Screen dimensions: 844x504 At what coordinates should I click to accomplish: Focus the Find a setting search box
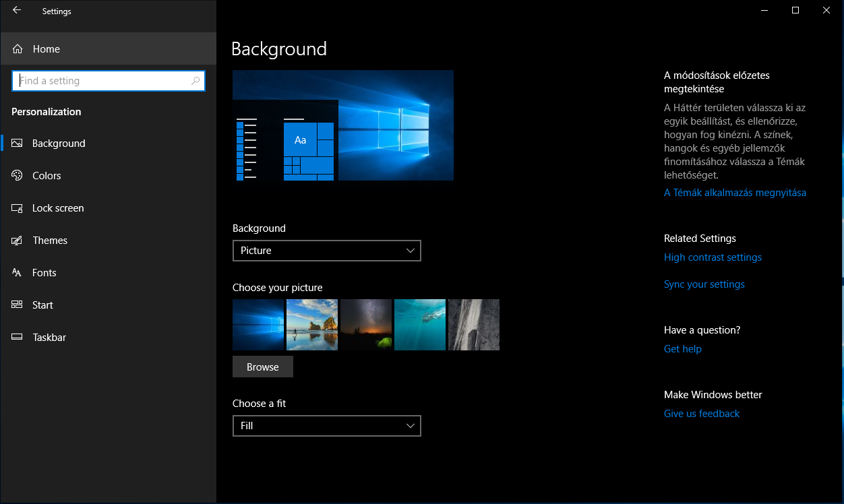coord(101,81)
